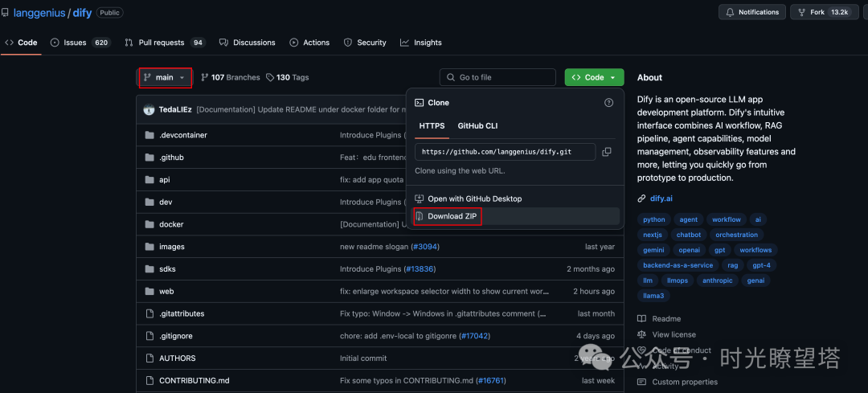Click the orchestration topic tag
Screen dimensions: 868x393
[736, 235]
